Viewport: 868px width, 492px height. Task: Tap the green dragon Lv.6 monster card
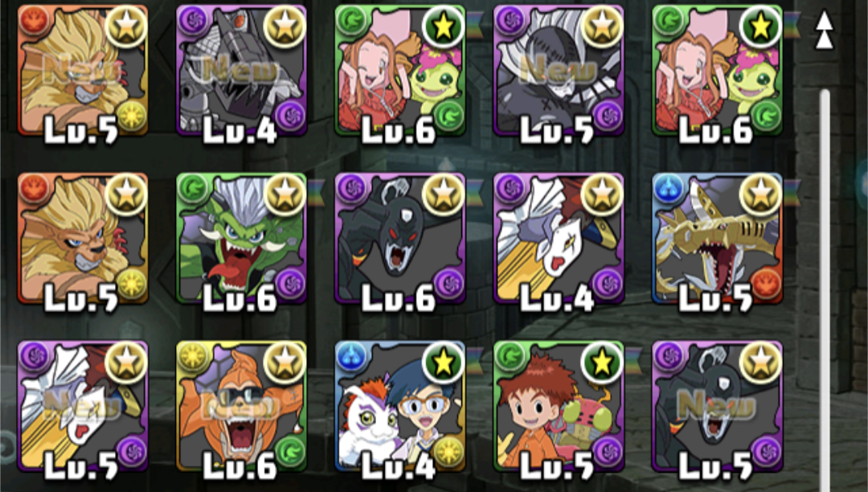click(x=241, y=239)
